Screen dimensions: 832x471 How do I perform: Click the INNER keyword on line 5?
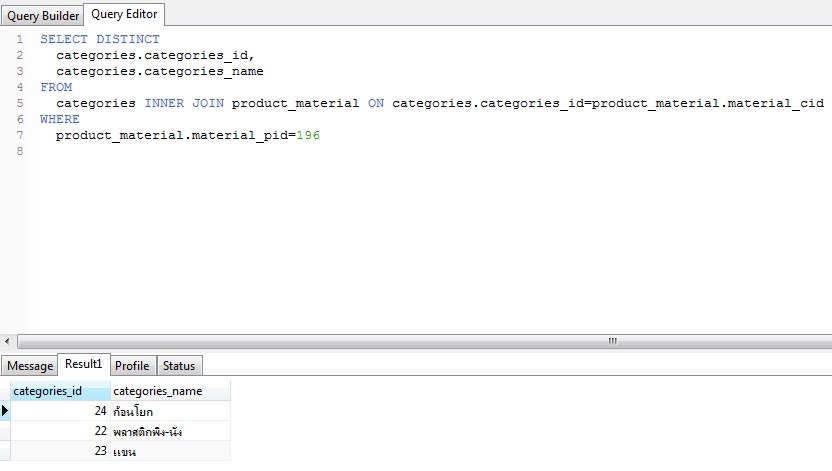coord(164,103)
